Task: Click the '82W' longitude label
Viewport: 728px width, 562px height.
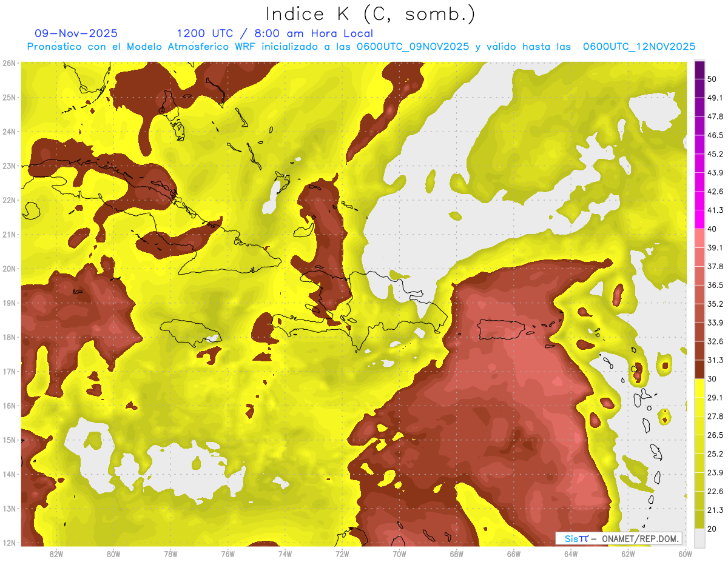Action: 56,554
